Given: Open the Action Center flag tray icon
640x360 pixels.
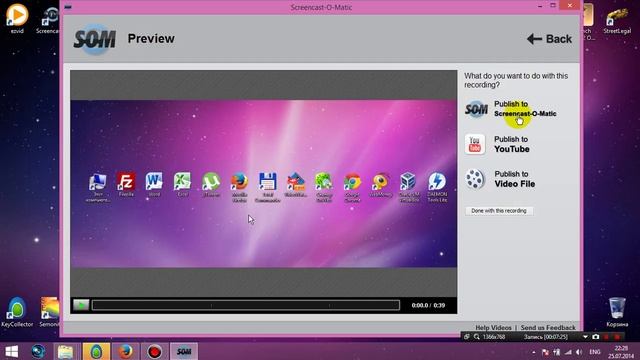Looking at the screenshot, I should click(x=545, y=352).
